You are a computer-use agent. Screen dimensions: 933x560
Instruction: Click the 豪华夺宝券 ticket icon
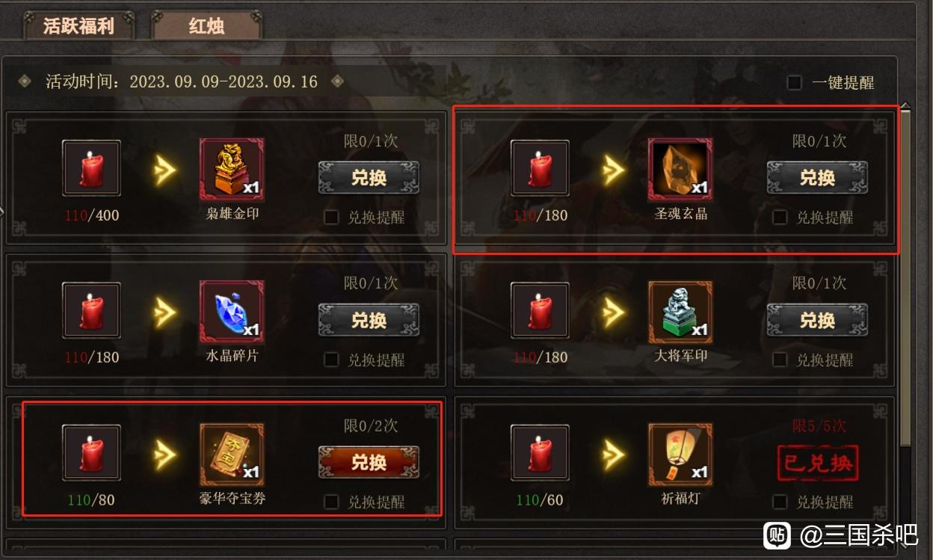pos(232,455)
